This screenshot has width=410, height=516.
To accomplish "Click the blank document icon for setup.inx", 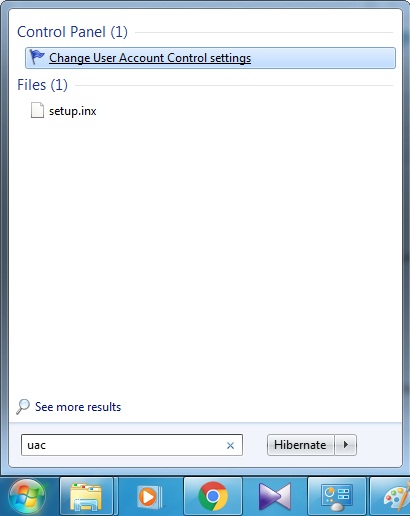I will (x=37, y=110).
